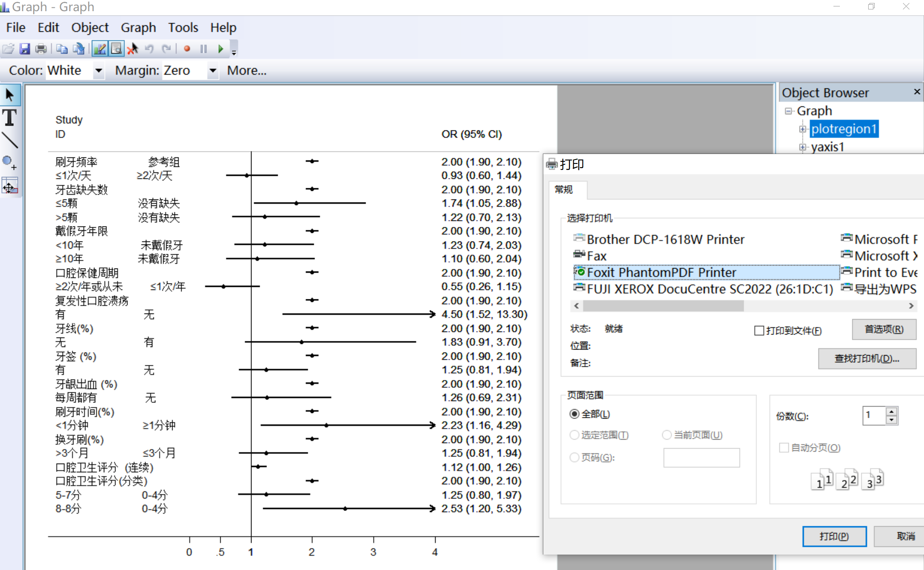This screenshot has height=570, width=924.
Task: Click the 打印(P) print button
Action: (x=834, y=537)
